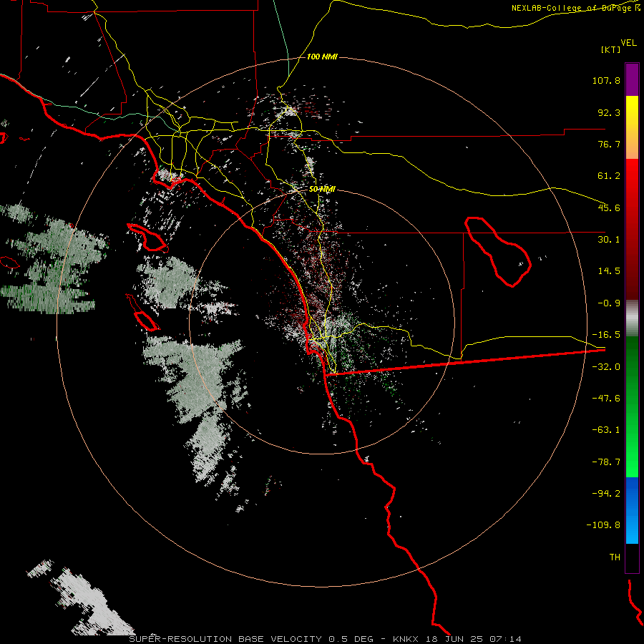This screenshot has width=644, height=644.
Task: Select the 107.8 legend value
Action: (606, 80)
